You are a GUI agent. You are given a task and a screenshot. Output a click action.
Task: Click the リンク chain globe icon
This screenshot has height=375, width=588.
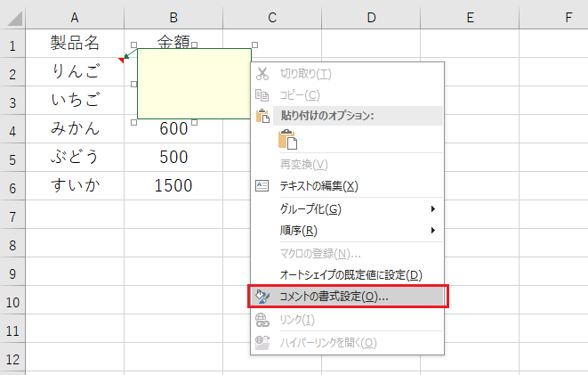[x=262, y=320]
